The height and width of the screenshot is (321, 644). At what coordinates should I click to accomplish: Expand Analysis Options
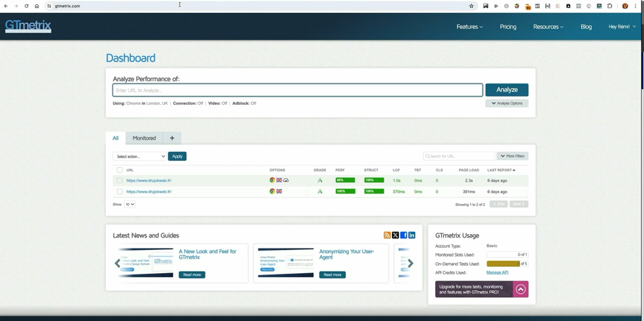pyautogui.click(x=507, y=103)
